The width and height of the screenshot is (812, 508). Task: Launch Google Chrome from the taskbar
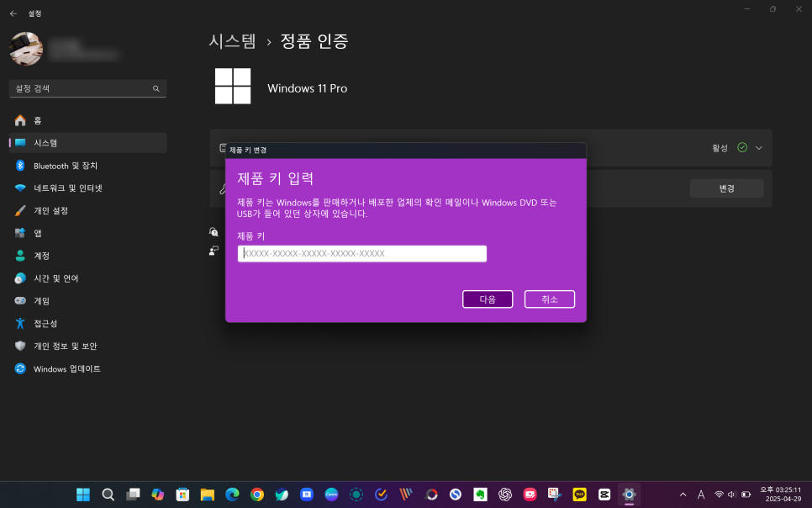(x=257, y=495)
